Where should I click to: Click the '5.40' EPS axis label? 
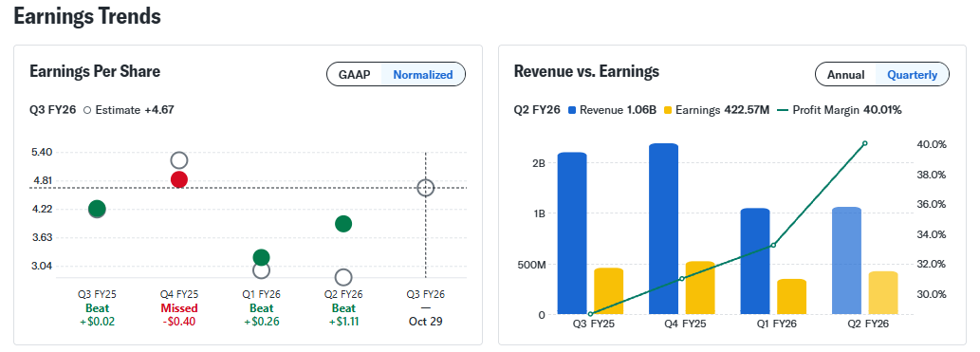point(41,152)
